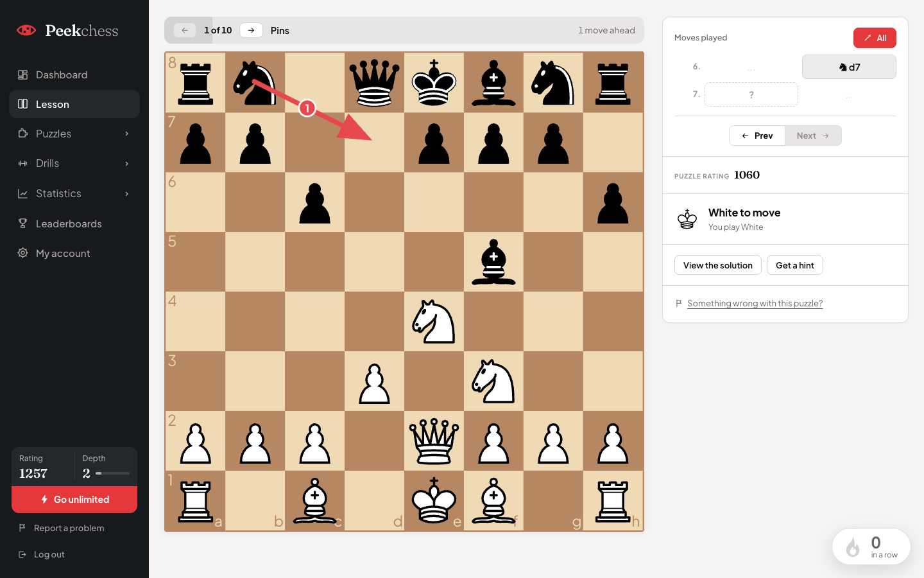Click the puzzle rating 1060 value

(747, 175)
